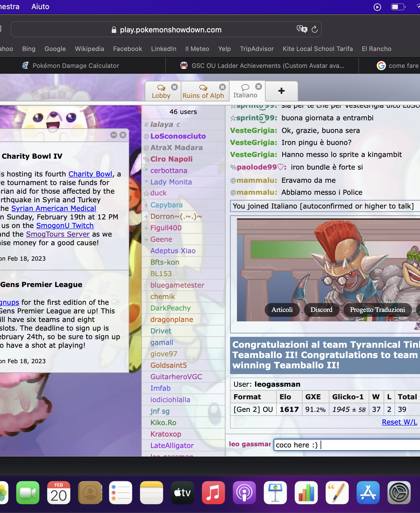Screen dimensions: 420x513
Task: Open the Facebook bookmark
Action: pos(127,49)
